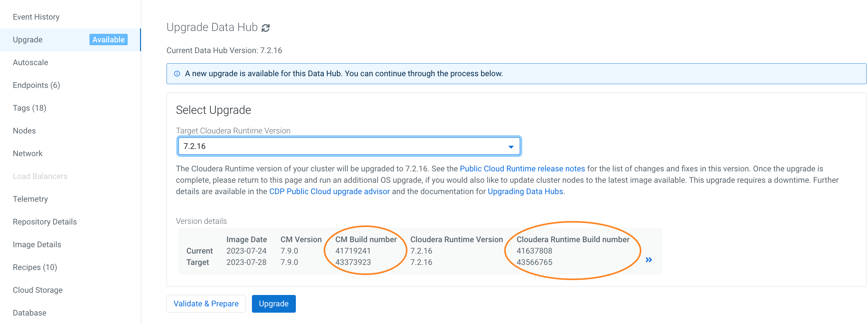The image size is (868, 325).
Task: Open Recipes (10)
Action: pos(35,267)
